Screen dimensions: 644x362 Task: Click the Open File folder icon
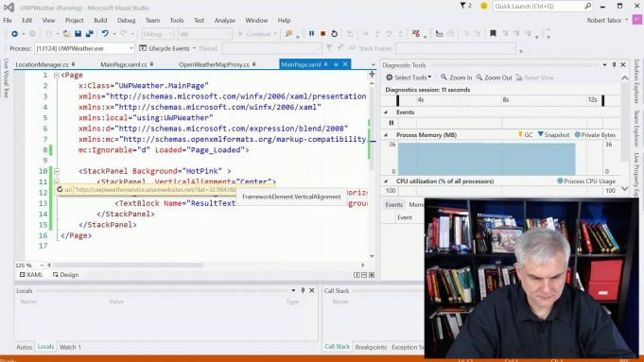pyautogui.click(x=66, y=34)
